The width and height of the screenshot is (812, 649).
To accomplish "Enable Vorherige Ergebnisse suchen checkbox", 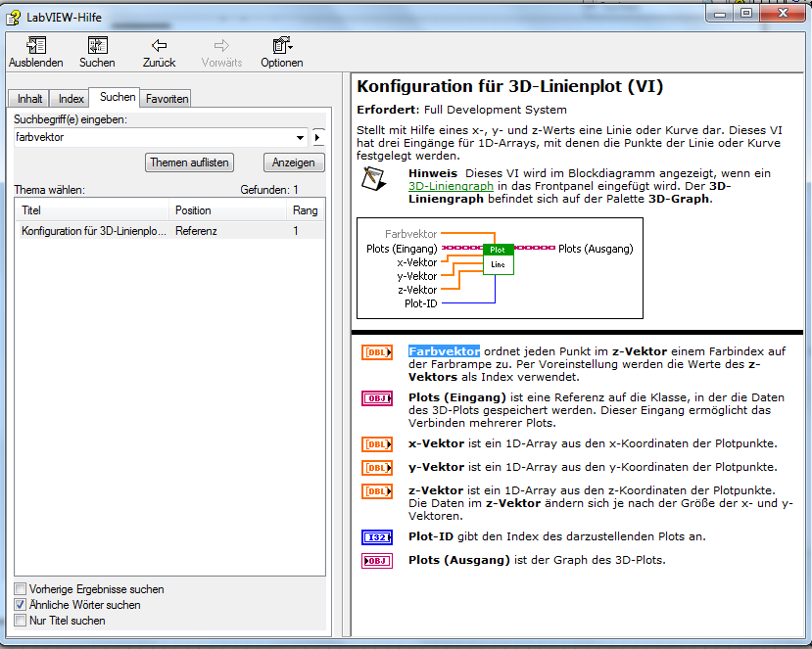I will pyautogui.click(x=21, y=589).
